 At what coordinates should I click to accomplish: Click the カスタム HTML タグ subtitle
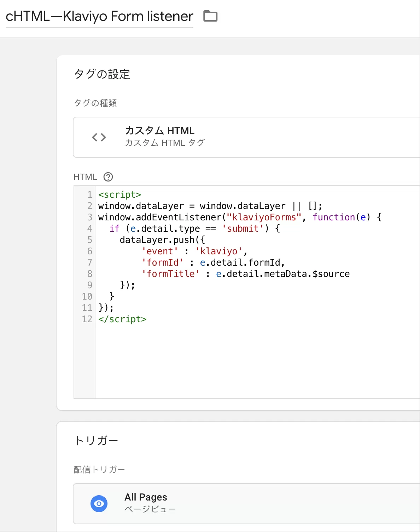pos(165,143)
